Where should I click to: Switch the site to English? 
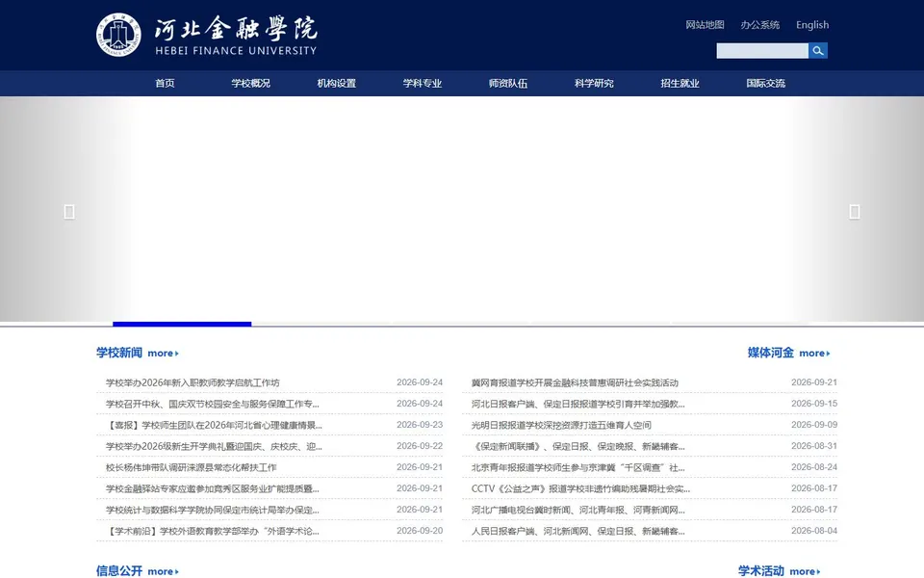pyautogui.click(x=812, y=25)
